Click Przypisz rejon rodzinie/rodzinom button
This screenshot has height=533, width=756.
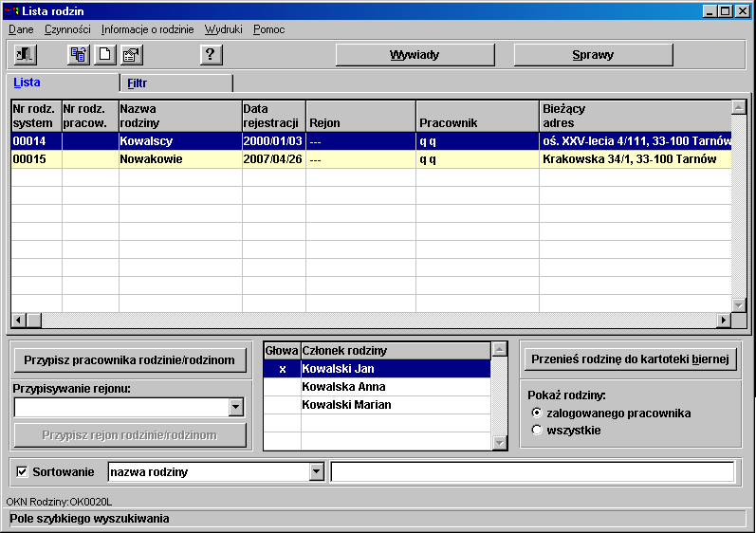coord(130,435)
